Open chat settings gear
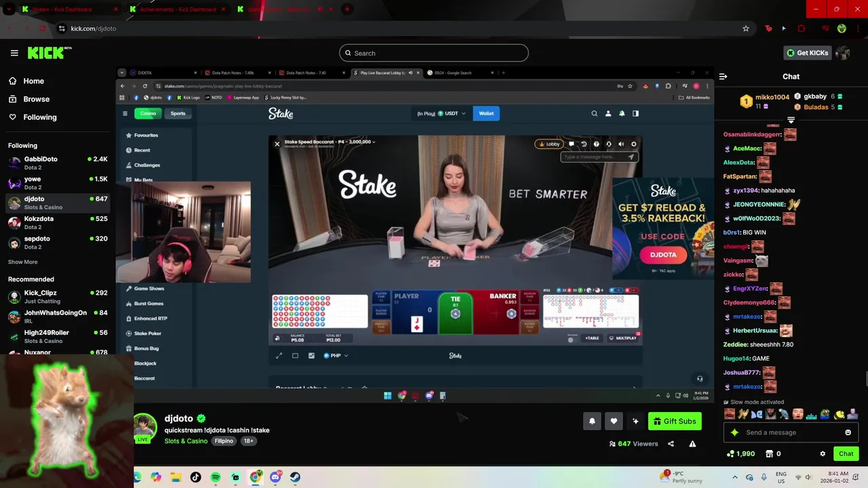This screenshot has width=868, height=488. tap(823, 453)
